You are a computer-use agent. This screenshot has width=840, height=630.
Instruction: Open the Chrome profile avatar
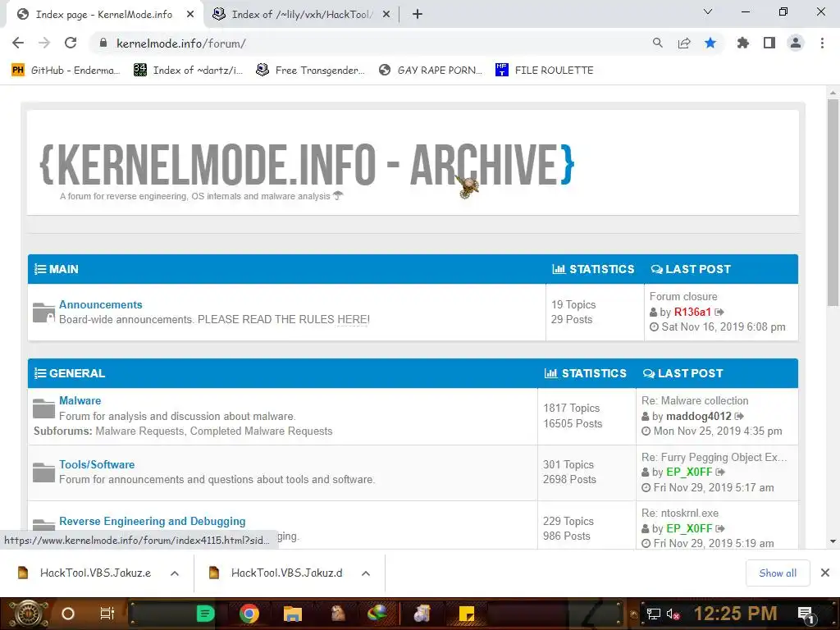[796, 43]
